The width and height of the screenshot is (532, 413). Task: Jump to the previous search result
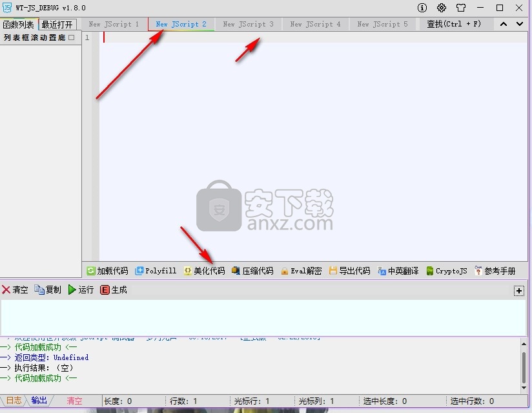pyautogui.click(x=504, y=24)
